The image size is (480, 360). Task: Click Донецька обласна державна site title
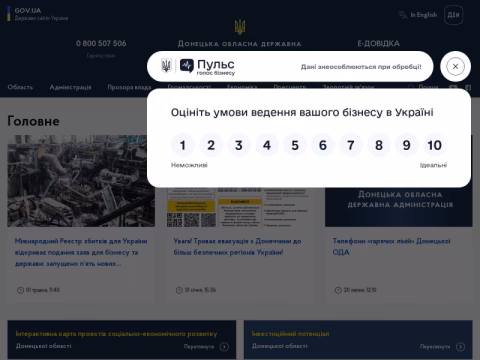coord(239,44)
